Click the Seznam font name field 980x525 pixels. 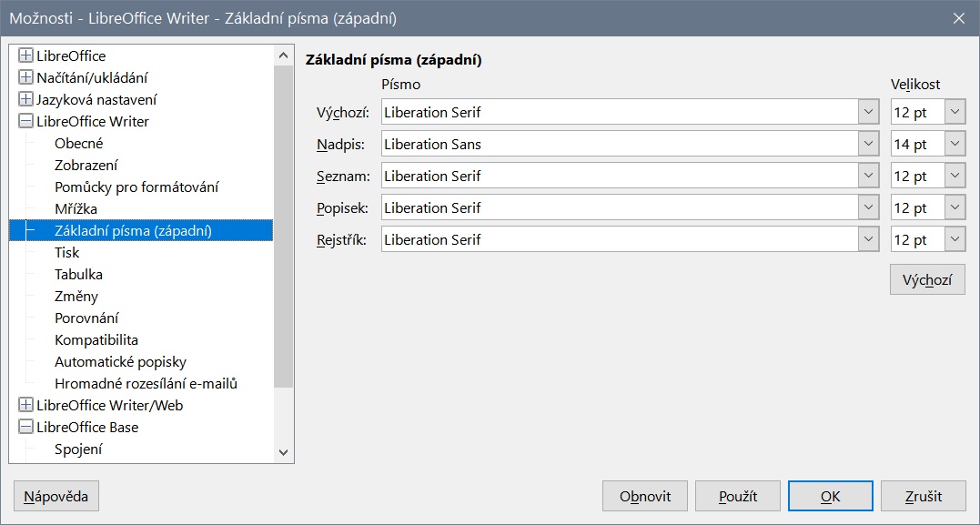tap(619, 177)
